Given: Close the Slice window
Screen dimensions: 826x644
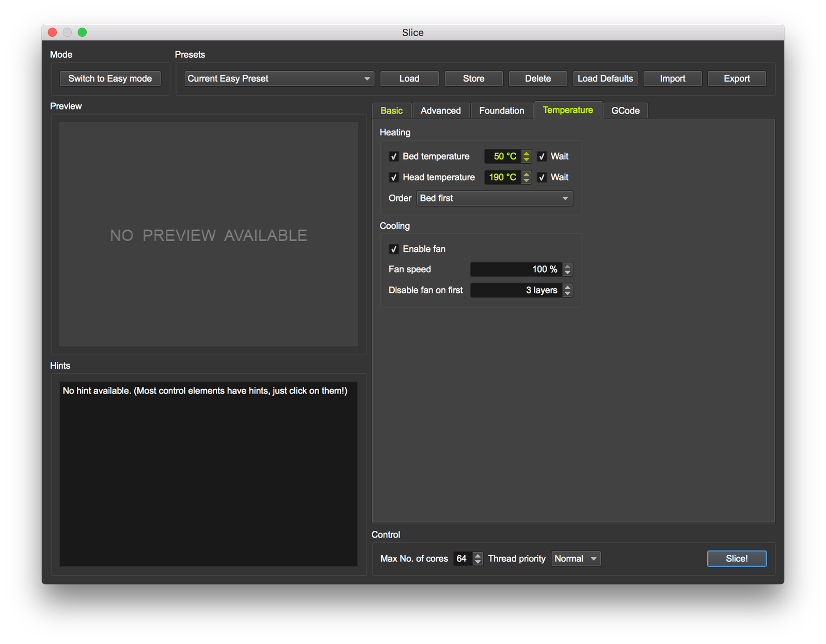Looking at the screenshot, I should (53, 33).
